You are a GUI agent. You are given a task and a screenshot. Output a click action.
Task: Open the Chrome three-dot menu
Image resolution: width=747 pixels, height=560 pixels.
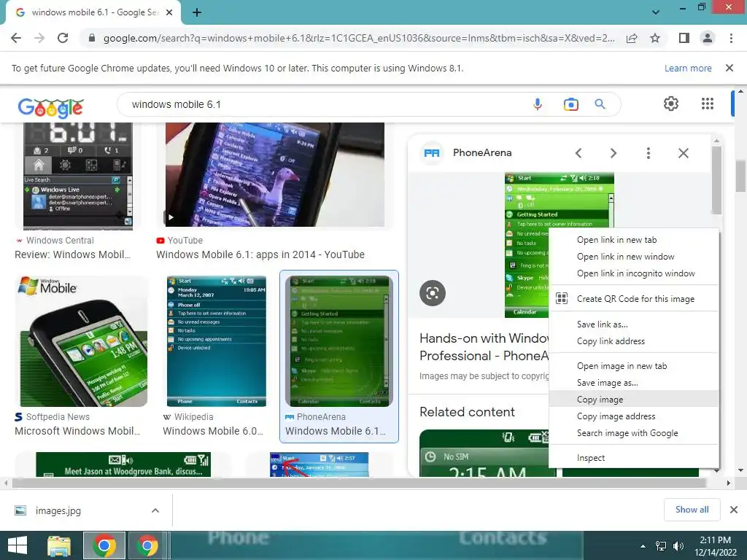click(x=731, y=38)
